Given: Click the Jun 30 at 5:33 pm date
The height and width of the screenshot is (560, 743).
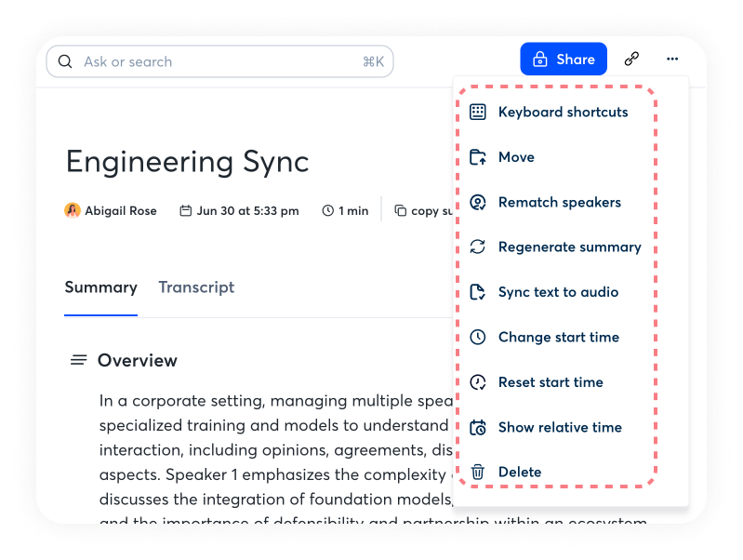Looking at the screenshot, I should point(248,210).
